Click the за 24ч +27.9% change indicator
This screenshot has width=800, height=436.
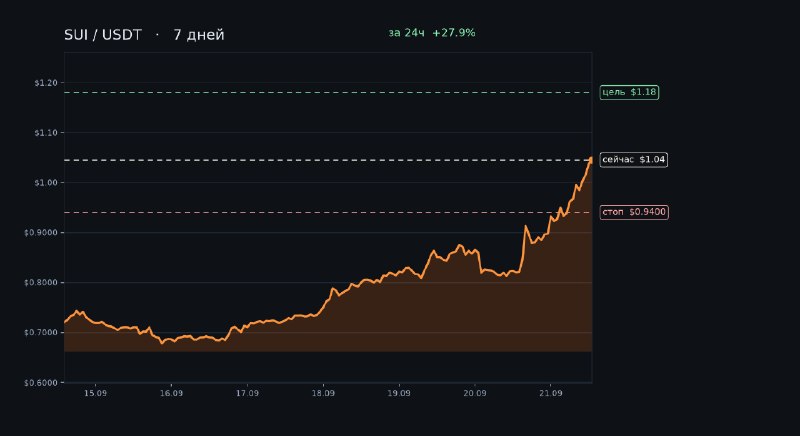click(x=432, y=33)
